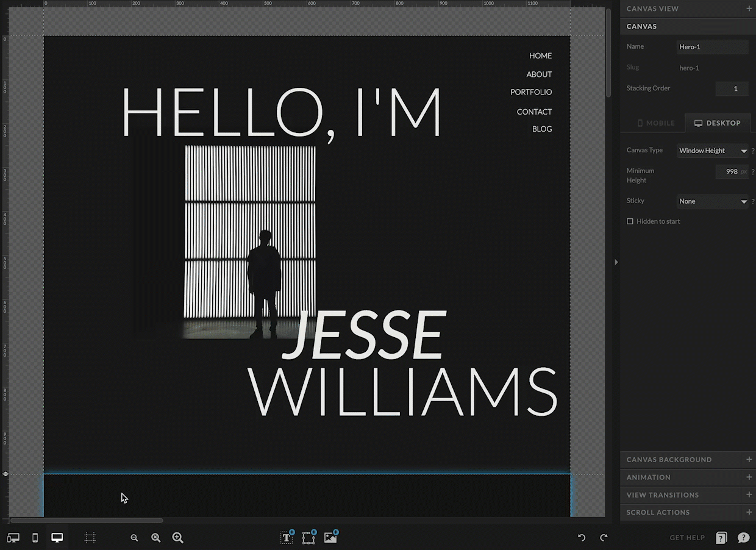Undo the last action
The image size is (756, 550).
click(x=582, y=538)
